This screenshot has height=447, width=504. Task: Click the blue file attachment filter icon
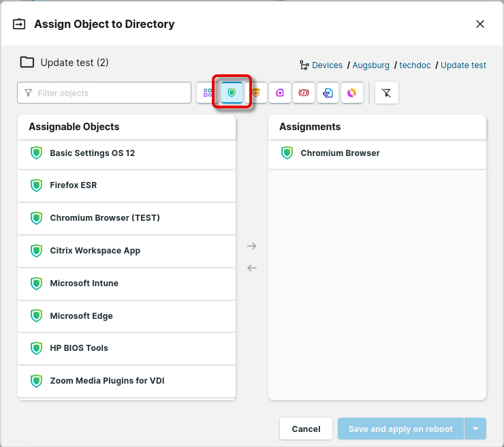pos(328,93)
